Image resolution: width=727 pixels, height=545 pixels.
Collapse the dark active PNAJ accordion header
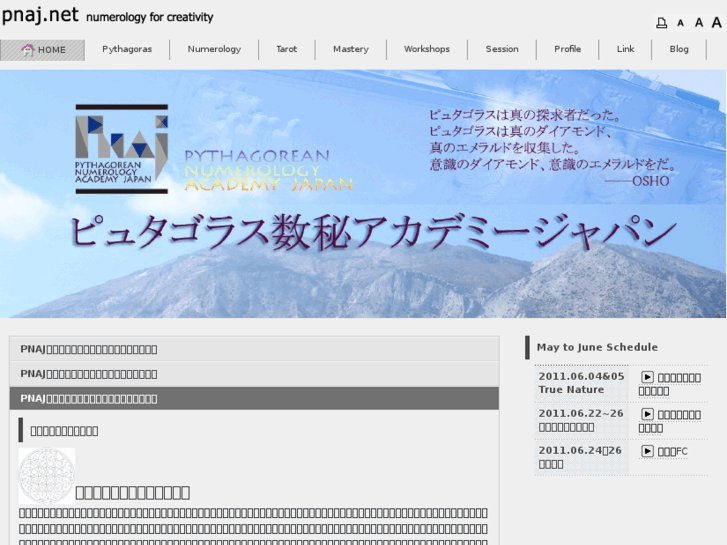(x=254, y=398)
